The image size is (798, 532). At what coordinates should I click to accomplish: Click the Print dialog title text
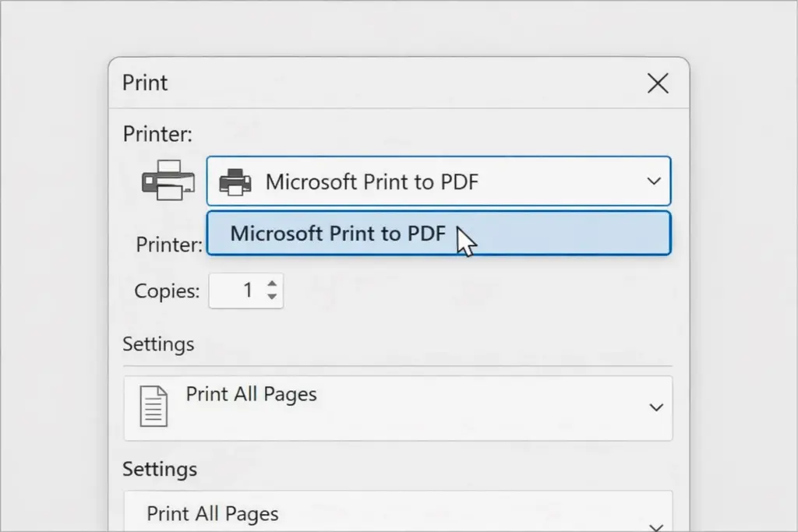point(145,83)
